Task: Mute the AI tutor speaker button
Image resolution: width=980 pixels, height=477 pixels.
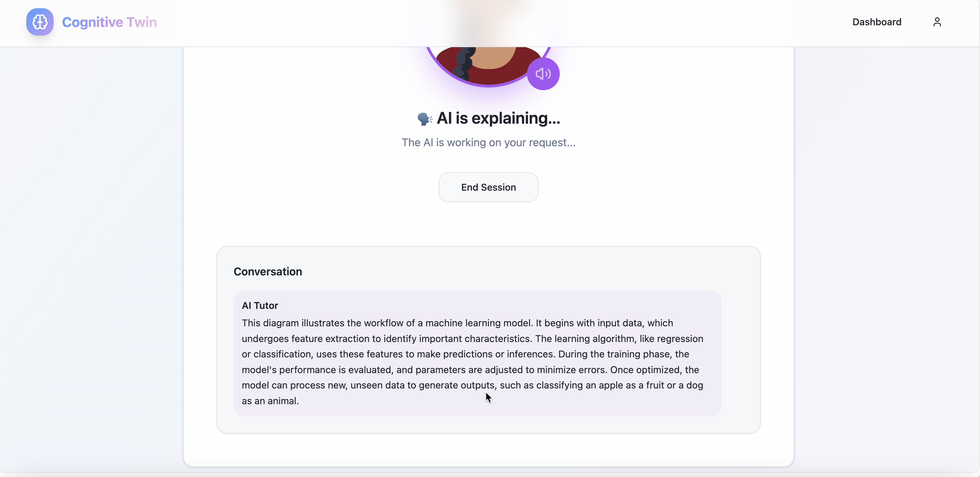Action: pos(543,74)
